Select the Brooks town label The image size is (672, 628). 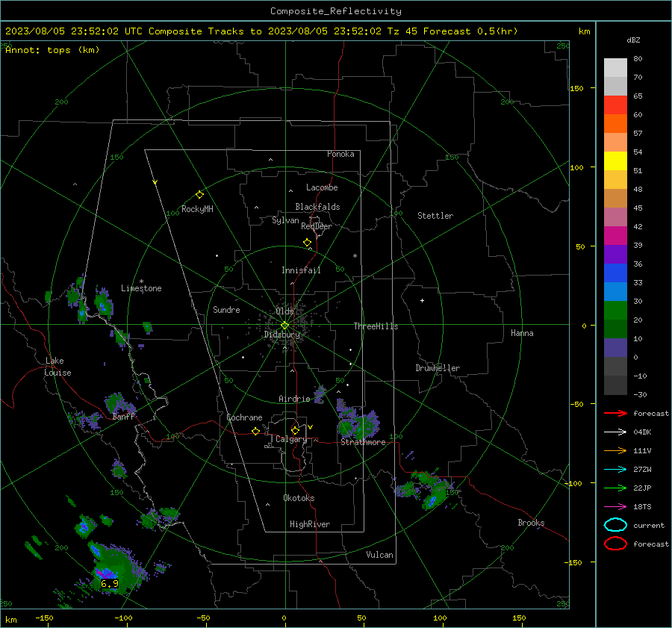point(531,523)
